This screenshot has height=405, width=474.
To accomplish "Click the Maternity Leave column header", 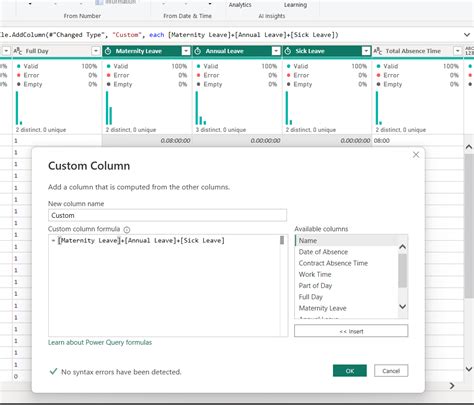I will [x=147, y=51].
